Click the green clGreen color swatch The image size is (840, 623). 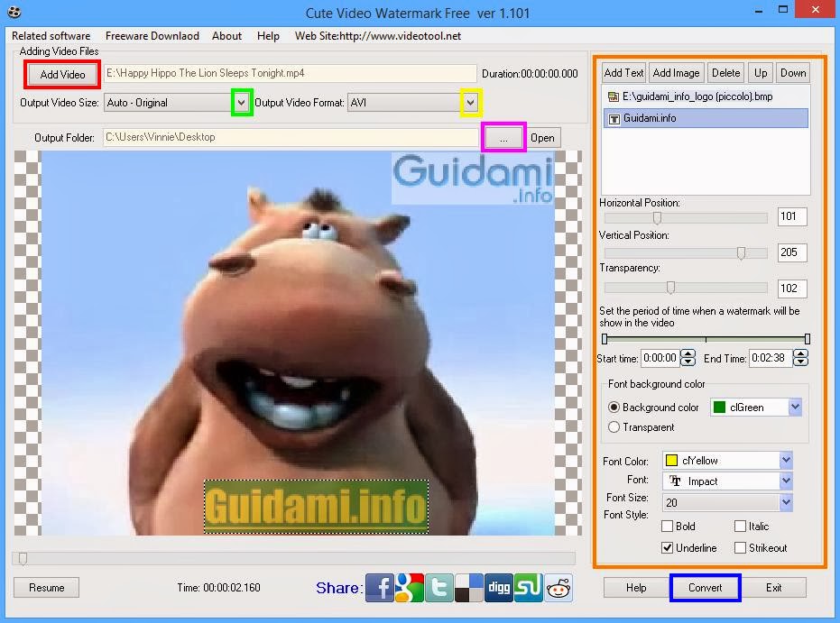719,408
